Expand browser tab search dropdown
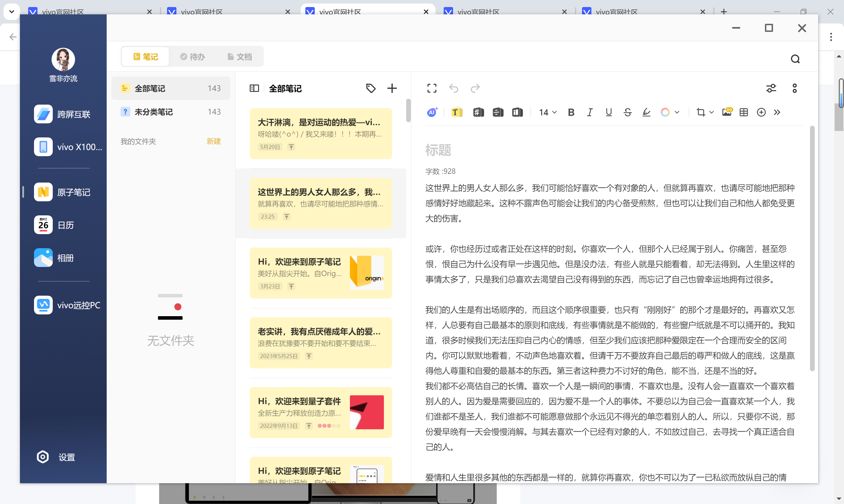 pyautogui.click(x=11, y=11)
